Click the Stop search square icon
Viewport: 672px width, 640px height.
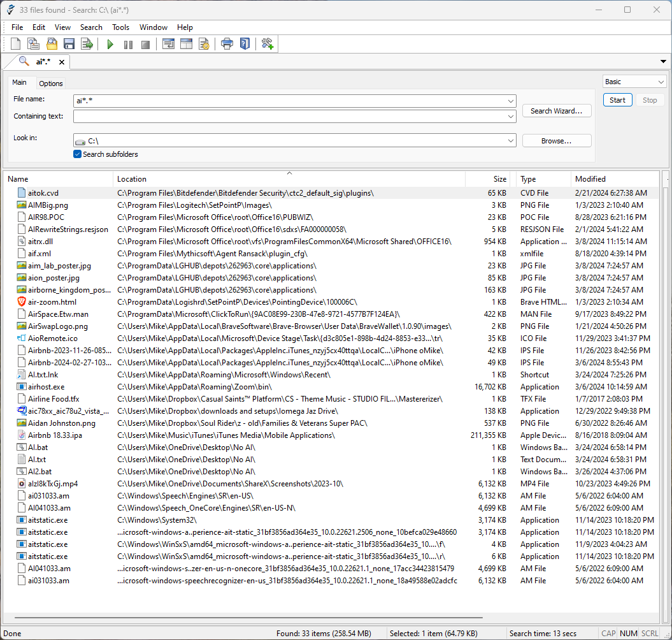point(145,45)
